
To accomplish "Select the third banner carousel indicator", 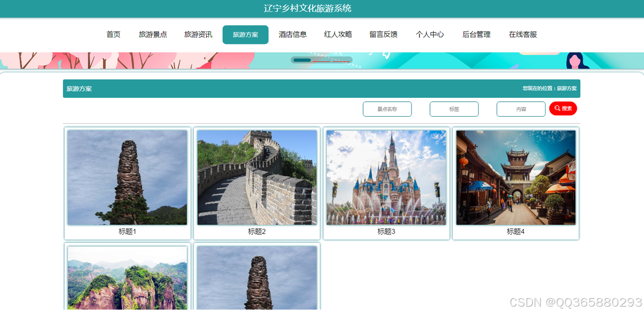I will point(341,61).
